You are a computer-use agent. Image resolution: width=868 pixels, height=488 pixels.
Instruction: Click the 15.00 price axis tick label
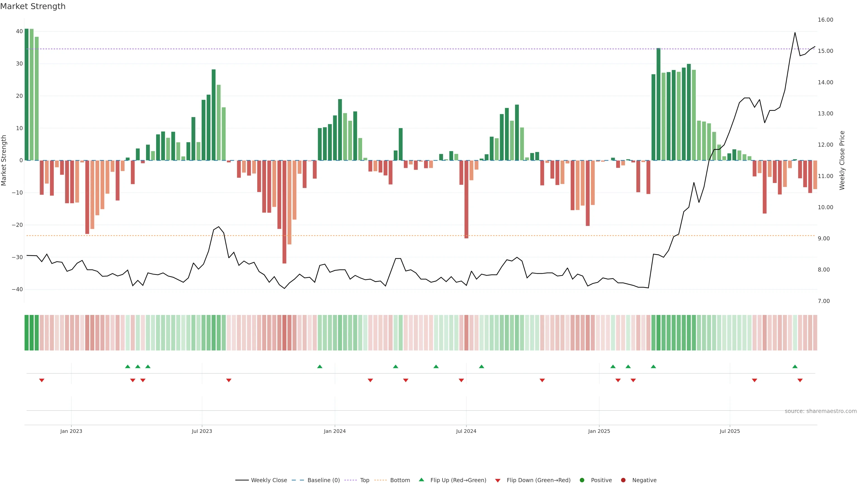pyautogui.click(x=825, y=51)
